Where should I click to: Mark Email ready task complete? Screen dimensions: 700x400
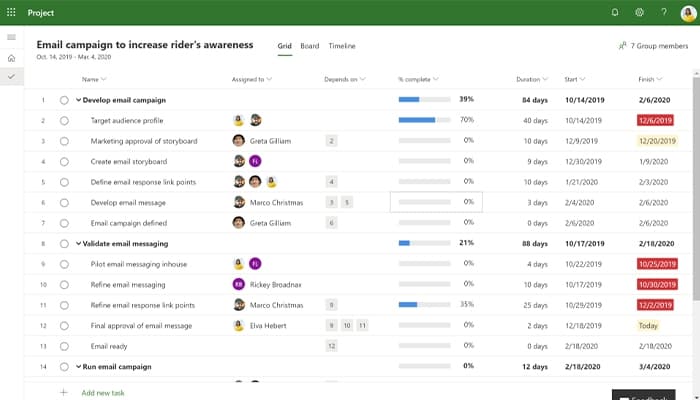coord(64,346)
